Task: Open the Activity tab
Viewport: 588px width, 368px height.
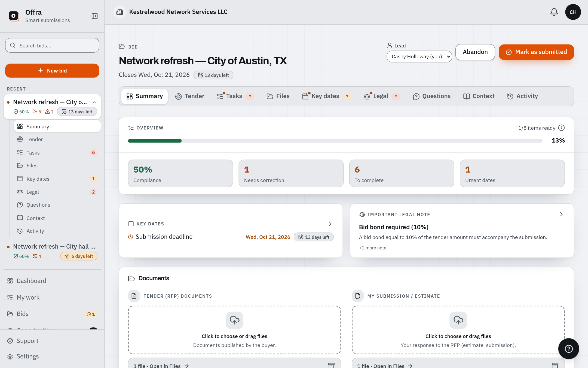Action: point(522,96)
